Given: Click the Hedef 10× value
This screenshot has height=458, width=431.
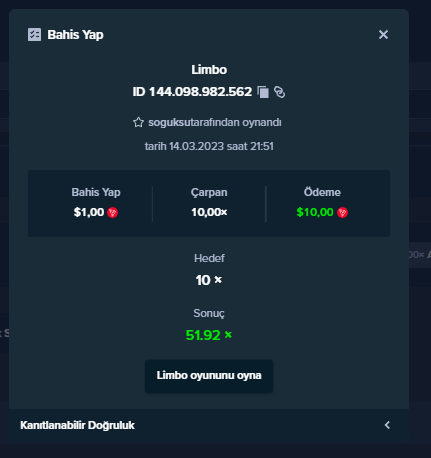Looking at the screenshot, I should [x=209, y=280].
